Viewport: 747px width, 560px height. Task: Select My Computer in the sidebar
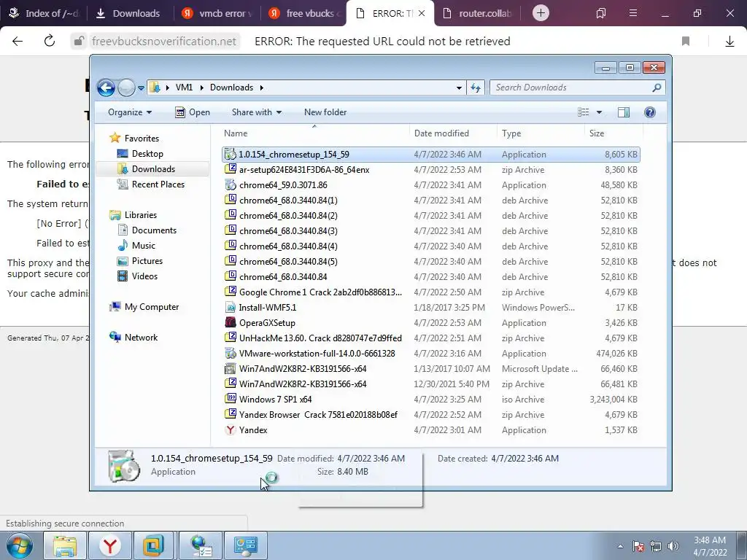point(152,307)
